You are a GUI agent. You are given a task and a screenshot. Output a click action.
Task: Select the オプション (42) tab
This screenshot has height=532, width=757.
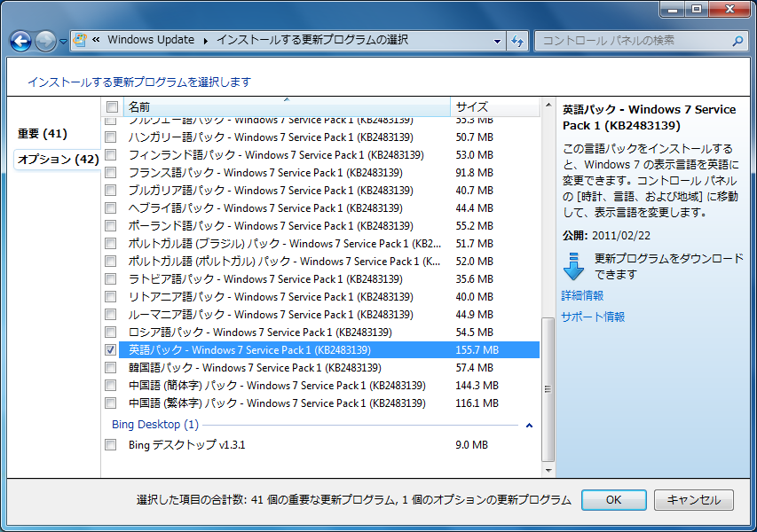[57, 160]
